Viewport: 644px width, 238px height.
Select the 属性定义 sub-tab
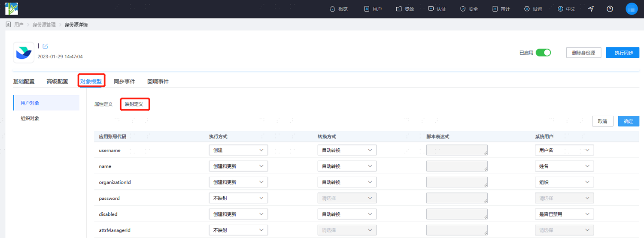103,104
